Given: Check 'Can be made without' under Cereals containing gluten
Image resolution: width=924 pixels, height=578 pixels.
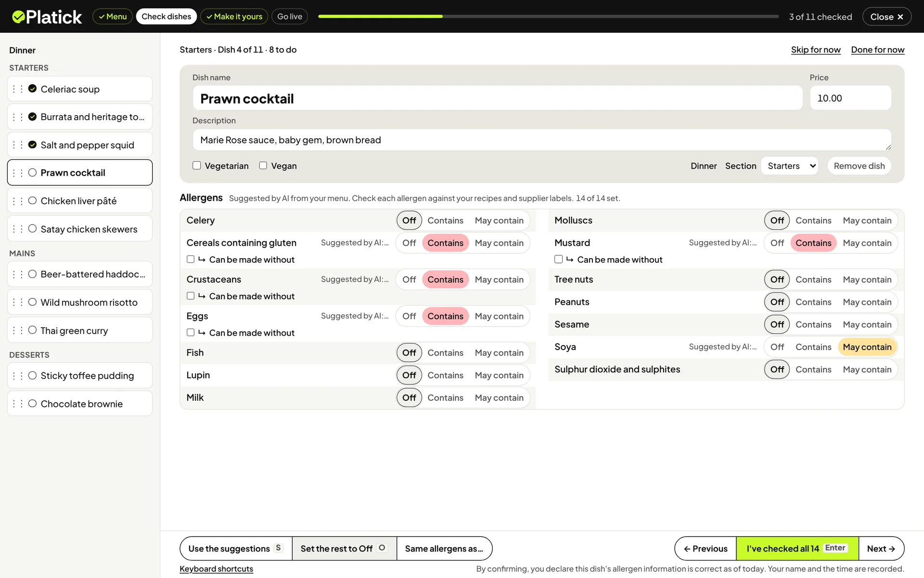Looking at the screenshot, I should click(191, 260).
